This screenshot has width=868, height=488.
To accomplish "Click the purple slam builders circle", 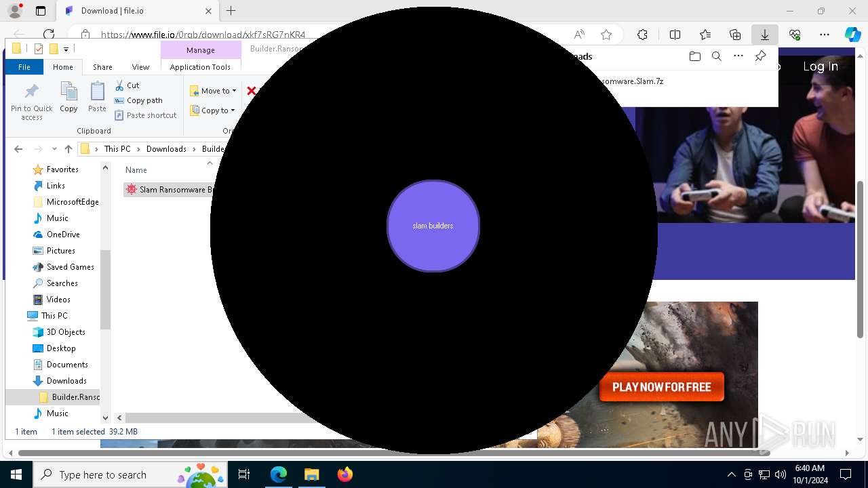I will pos(433,226).
